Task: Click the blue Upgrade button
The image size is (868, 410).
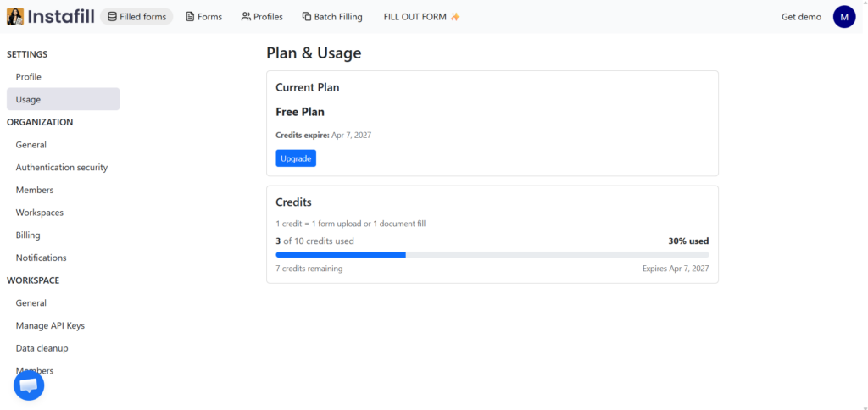Action: tap(296, 158)
